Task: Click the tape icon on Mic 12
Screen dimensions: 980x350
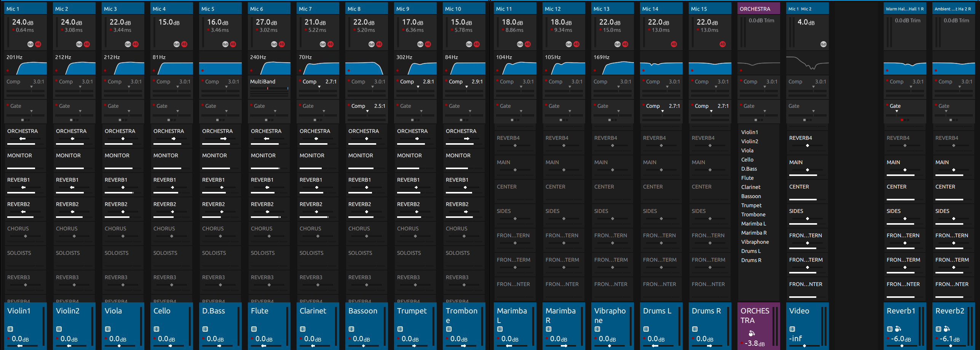Action: (x=569, y=44)
